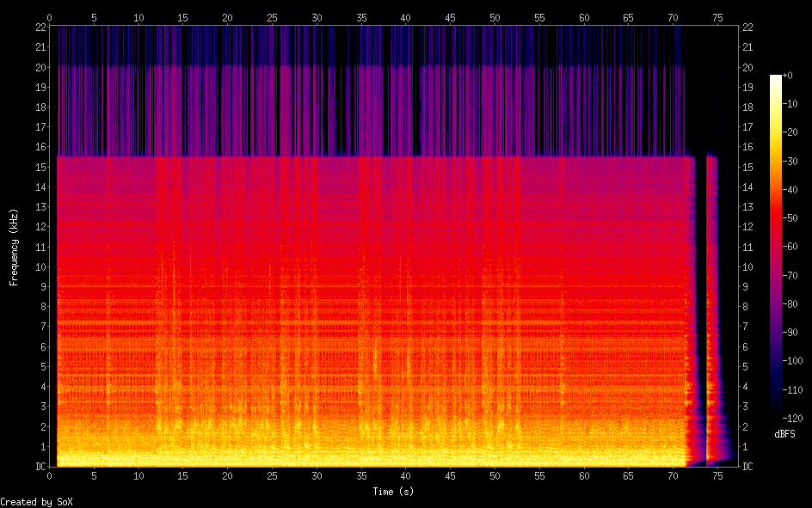Click "20" on the right frequency axis
This screenshot has width=812, height=508.
[747, 68]
